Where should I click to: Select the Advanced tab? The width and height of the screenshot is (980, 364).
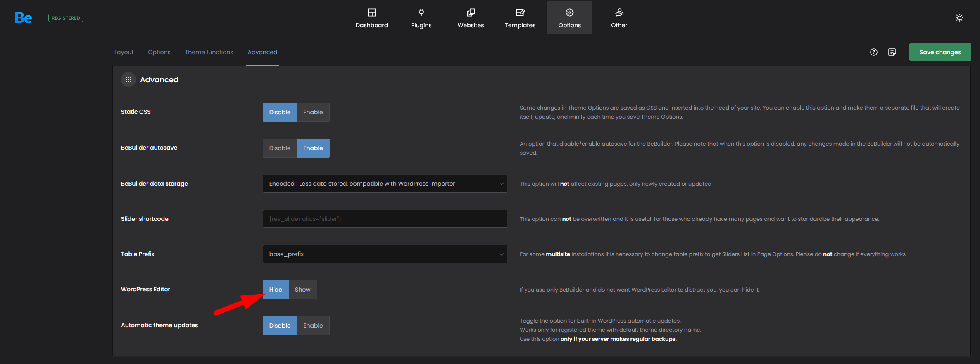point(262,52)
